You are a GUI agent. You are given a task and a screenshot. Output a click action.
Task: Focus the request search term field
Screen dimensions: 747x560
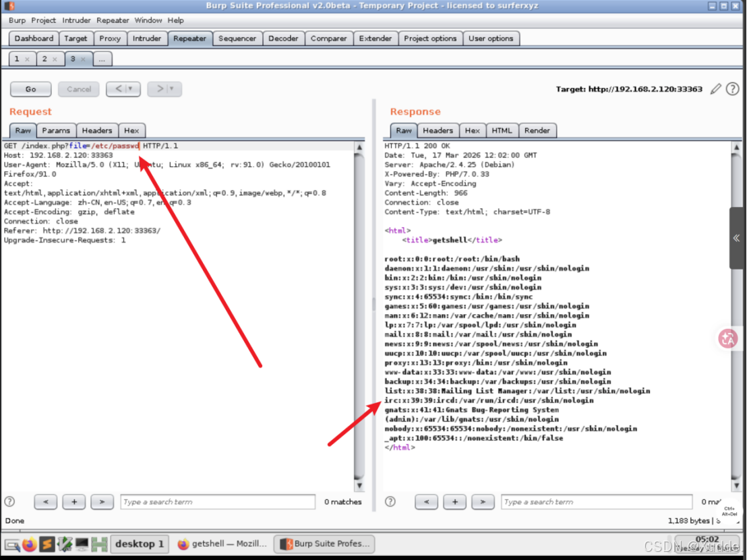pyautogui.click(x=218, y=501)
